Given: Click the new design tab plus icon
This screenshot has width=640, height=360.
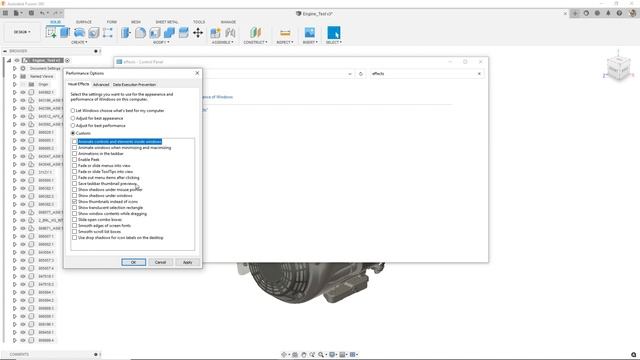Looking at the screenshot, I should pyautogui.click(x=575, y=13).
